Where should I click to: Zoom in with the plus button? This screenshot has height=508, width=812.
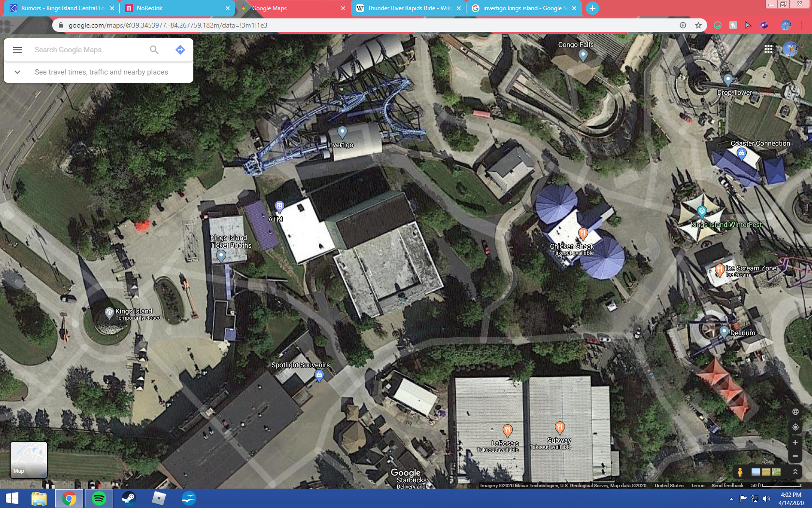click(x=796, y=443)
